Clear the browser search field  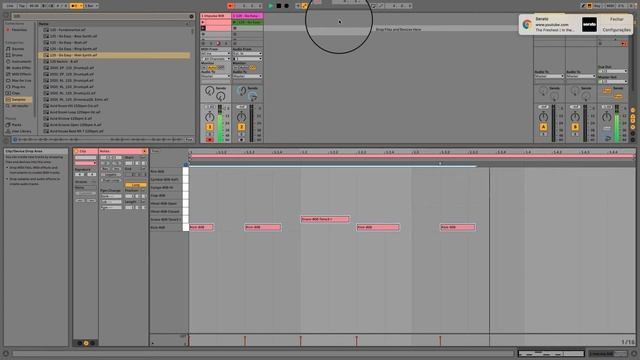tap(191, 16)
